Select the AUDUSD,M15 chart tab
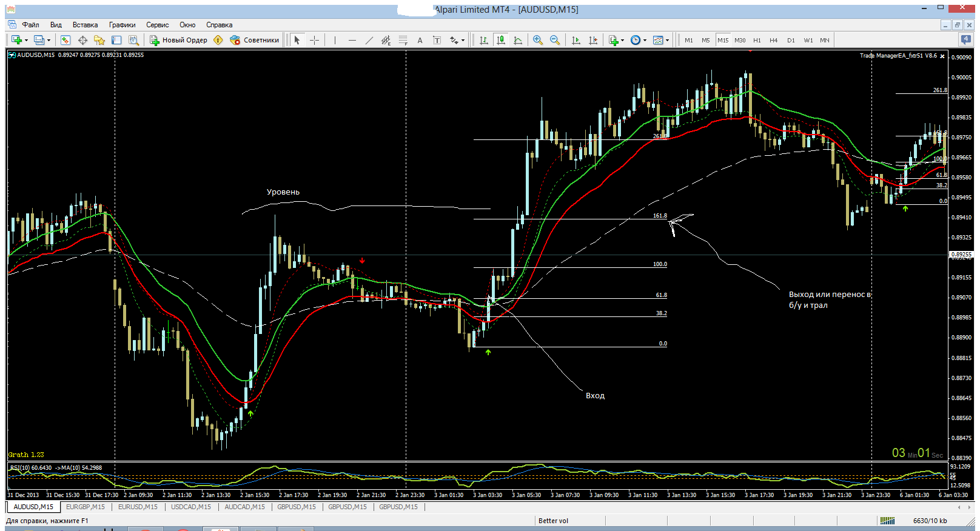Image resolution: width=980 pixels, height=531 pixels. pyautogui.click(x=33, y=507)
